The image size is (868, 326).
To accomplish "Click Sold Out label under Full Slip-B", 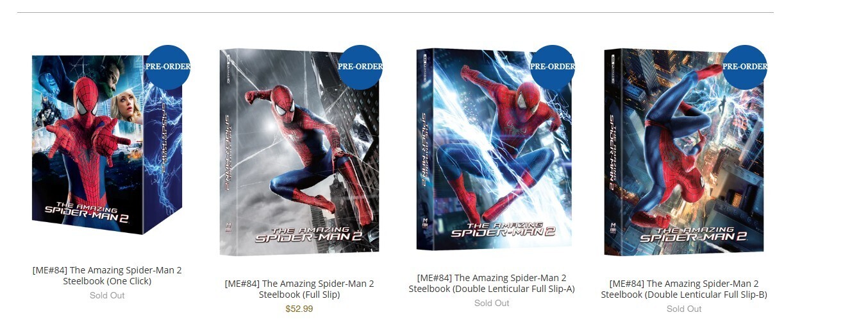I will [x=684, y=309].
